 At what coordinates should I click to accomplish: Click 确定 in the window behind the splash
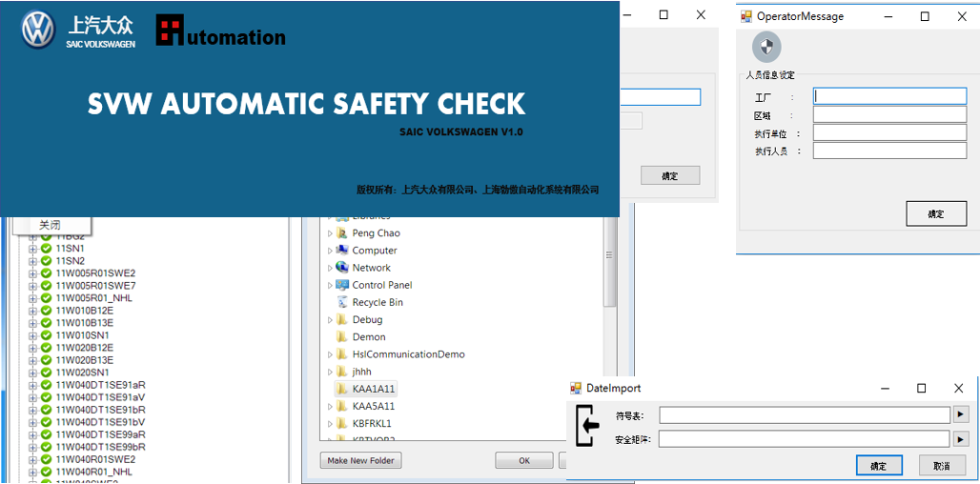click(x=670, y=176)
